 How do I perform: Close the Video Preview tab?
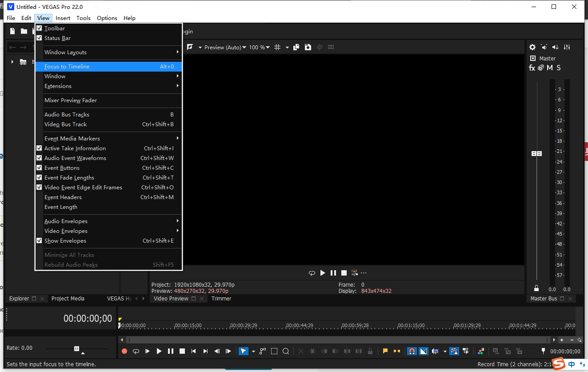click(x=202, y=299)
